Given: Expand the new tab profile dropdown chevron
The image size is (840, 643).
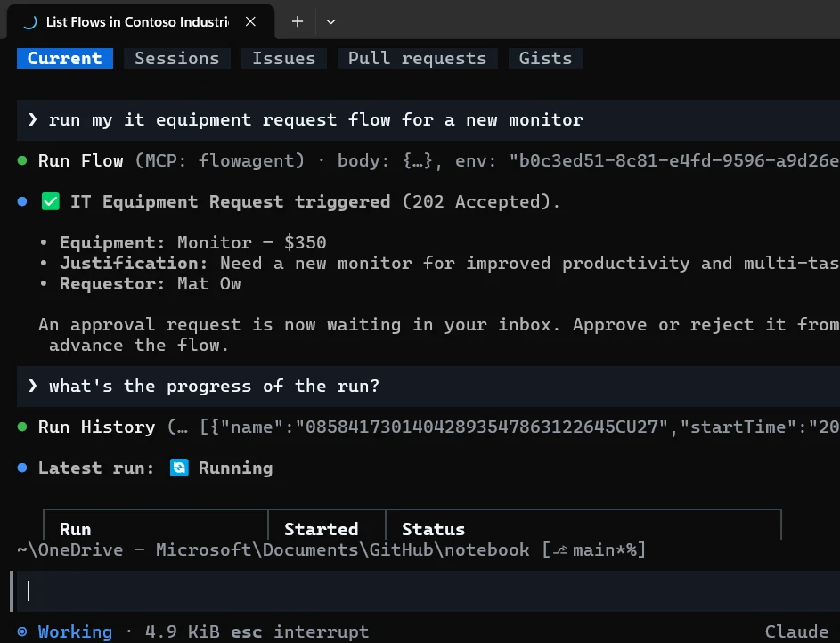Looking at the screenshot, I should click(330, 22).
